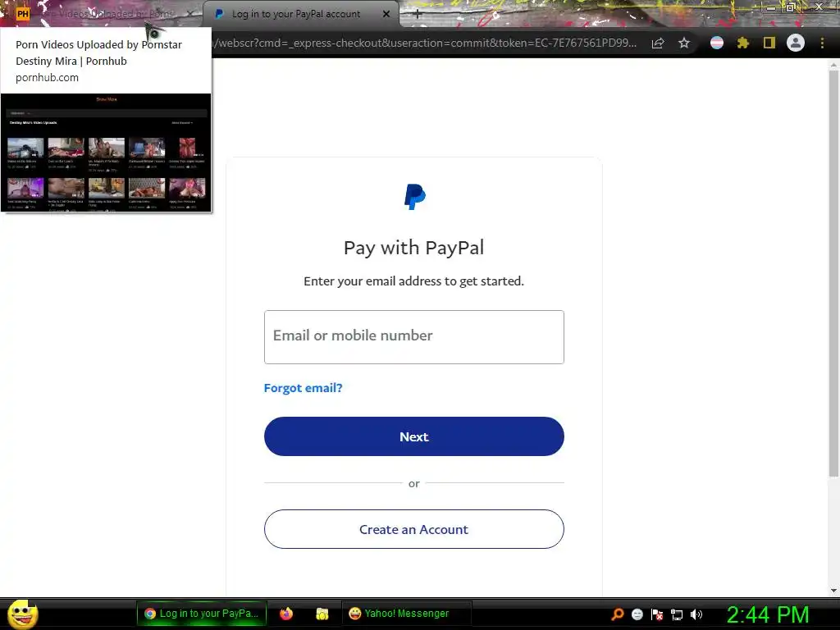Open the Forgot email? link
The height and width of the screenshot is (630, 840).
pyautogui.click(x=303, y=388)
